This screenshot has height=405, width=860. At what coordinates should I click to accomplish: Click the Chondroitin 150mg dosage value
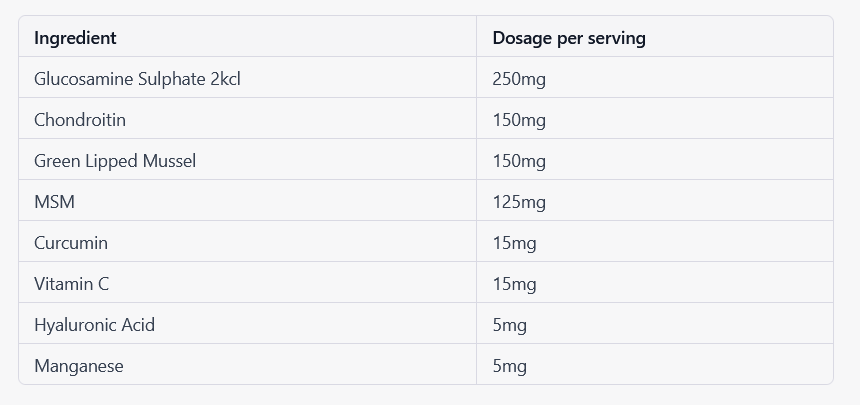coord(519,120)
